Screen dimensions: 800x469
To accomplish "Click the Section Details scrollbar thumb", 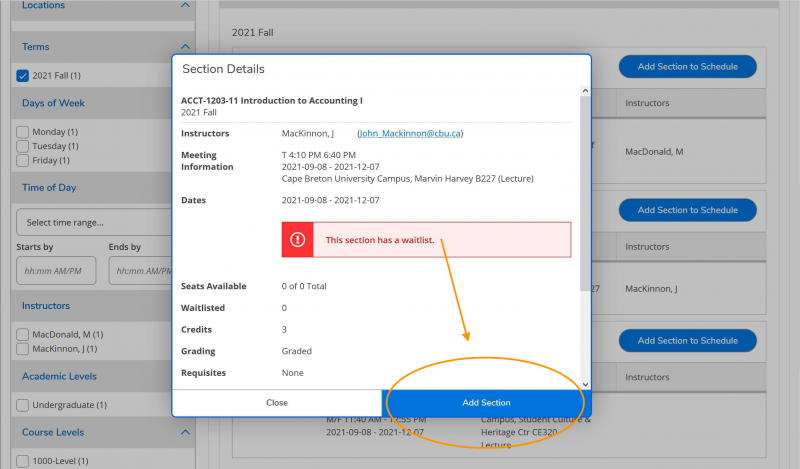I will click(x=585, y=194).
